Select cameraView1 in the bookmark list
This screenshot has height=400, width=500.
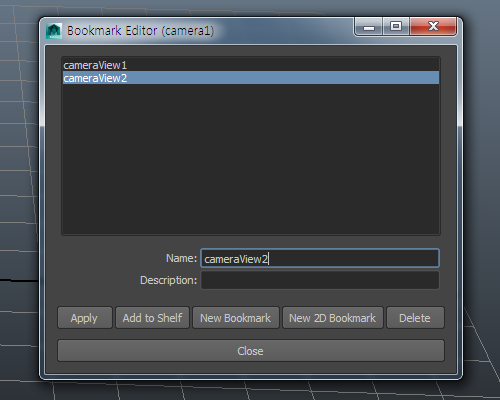251,65
